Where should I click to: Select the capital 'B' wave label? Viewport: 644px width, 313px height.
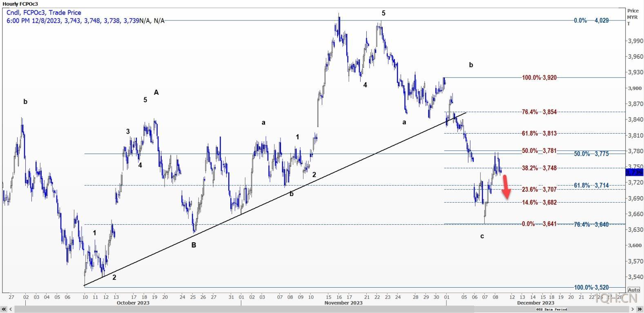(194, 245)
